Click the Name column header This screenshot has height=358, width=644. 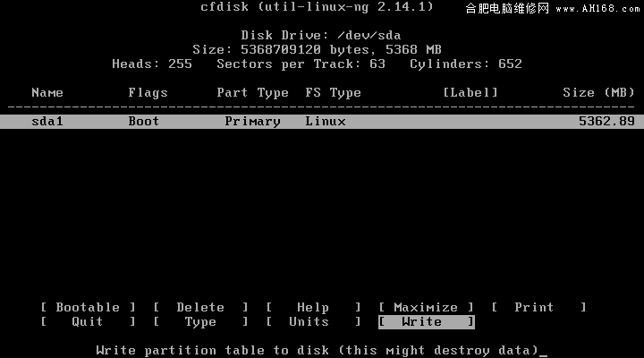pos(47,92)
